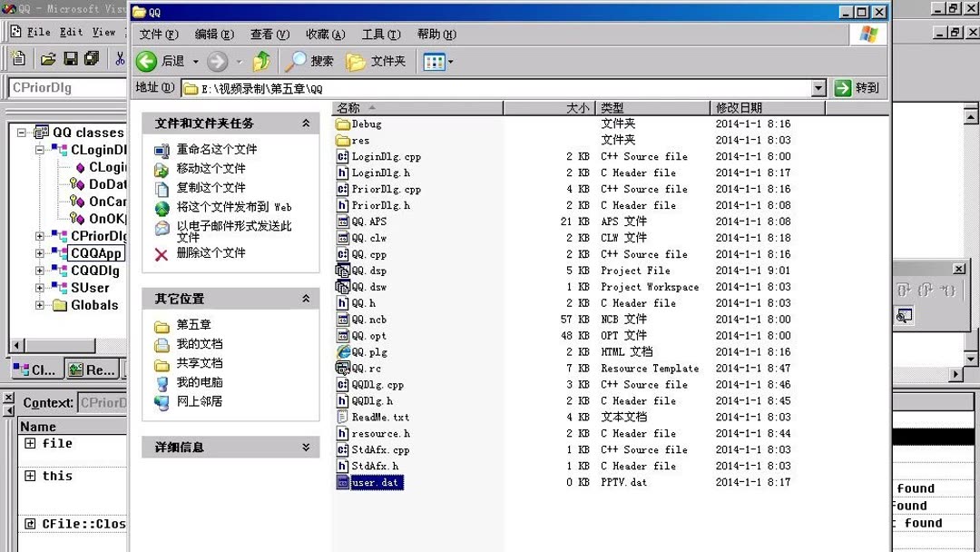Expand the CPriorDlg tree node
The image size is (980, 552).
tap(40, 236)
